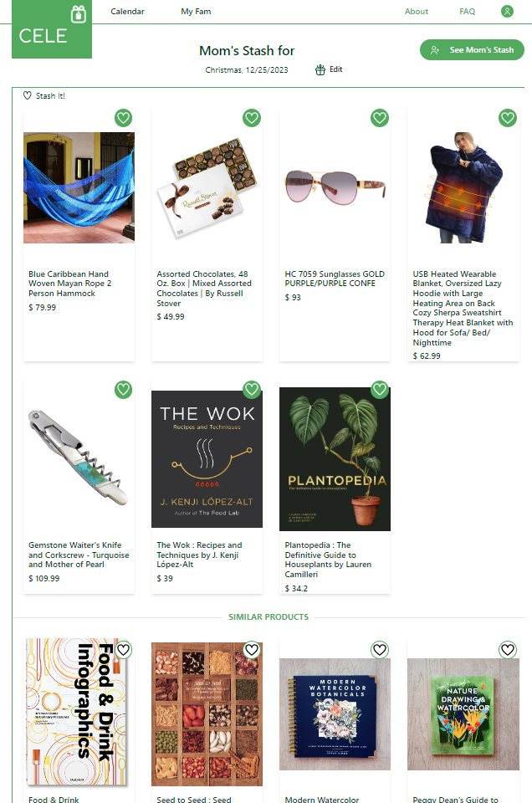Image resolution: width=532 pixels, height=803 pixels.
Task: Open the Calendar menu item
Action: 127,11
